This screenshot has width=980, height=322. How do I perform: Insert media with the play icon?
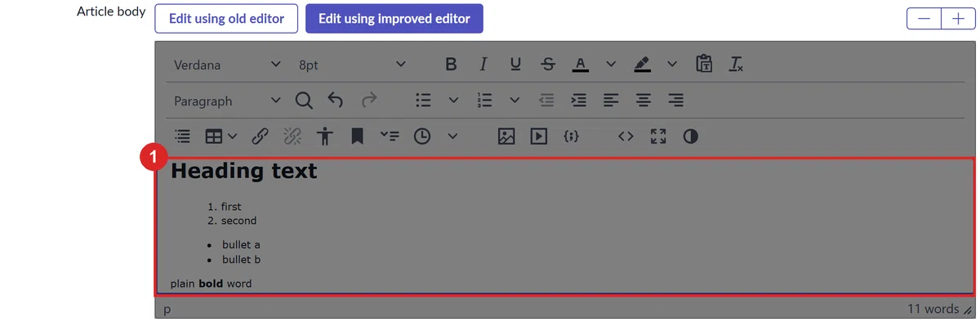point(538,136)
